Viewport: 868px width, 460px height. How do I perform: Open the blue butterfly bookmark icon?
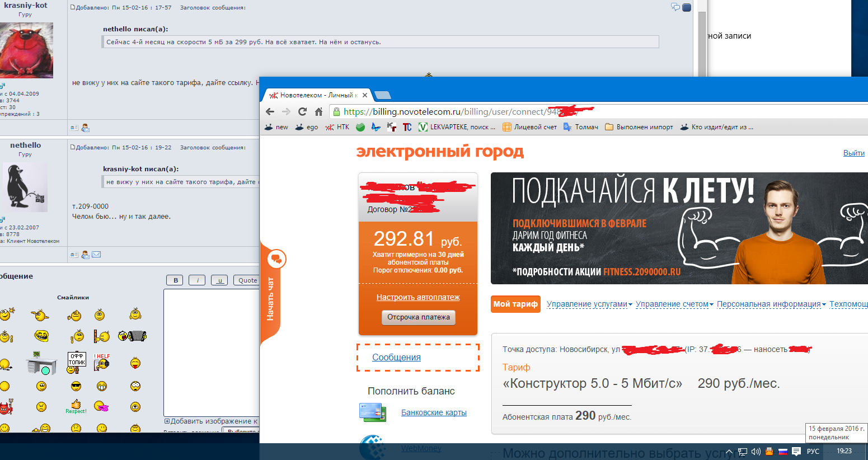point(376,127)
